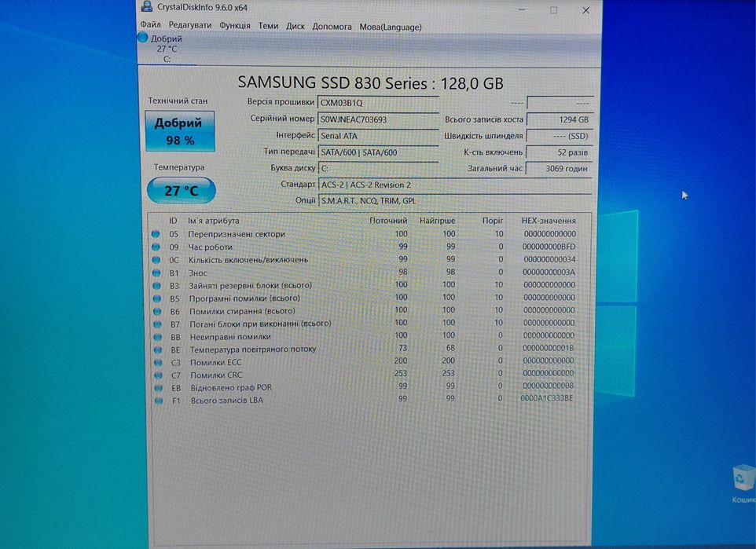
Task: Close the CrystalDiskInfo window
Action: pos(585,10)
